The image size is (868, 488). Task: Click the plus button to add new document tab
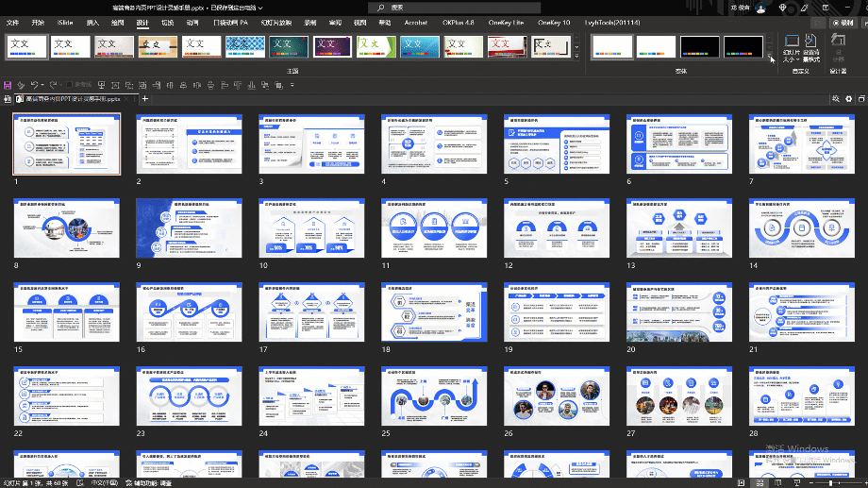tap(145, 98)
